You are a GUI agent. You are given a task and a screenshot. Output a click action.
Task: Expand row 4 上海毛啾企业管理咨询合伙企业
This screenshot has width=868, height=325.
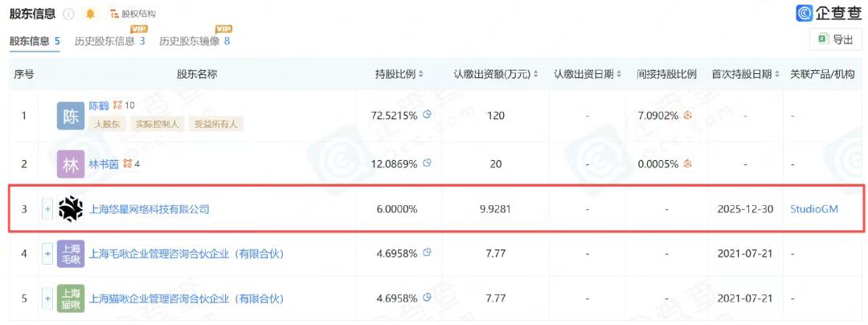click(47, 253)
